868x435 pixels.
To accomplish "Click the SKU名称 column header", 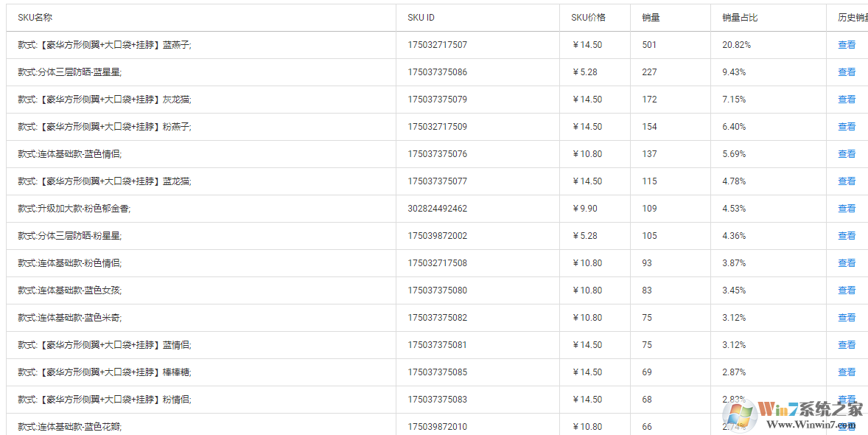I will pyautogui.click(x=35, y=18).
